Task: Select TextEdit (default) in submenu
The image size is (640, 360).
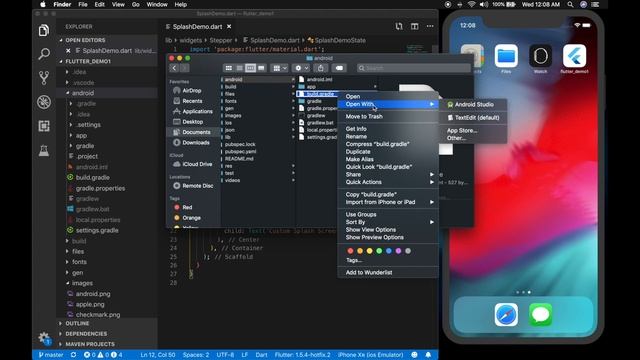Action: (x=477, y=118)
